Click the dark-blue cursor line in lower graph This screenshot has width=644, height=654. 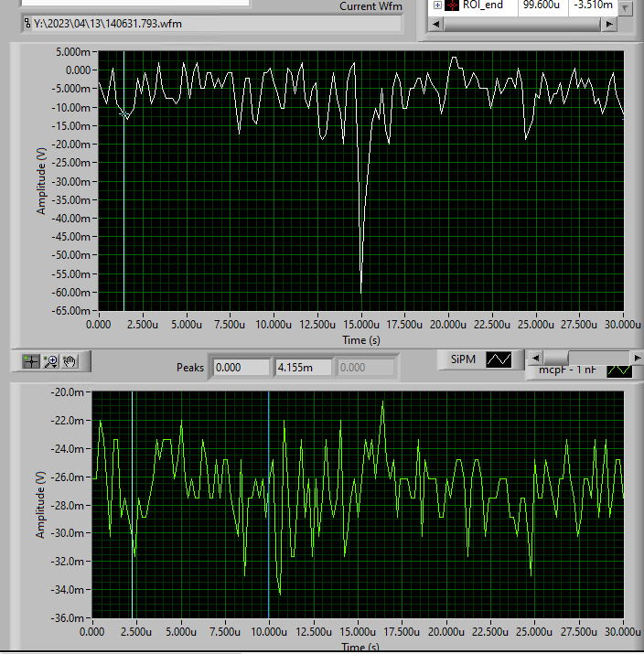point(269,505)
